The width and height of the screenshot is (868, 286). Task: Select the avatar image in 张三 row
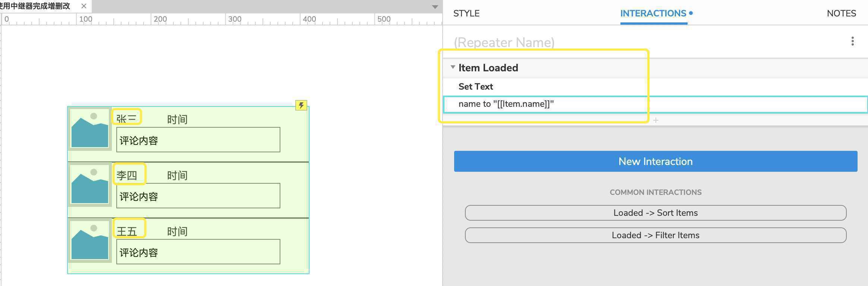pyautogui.click(x=90, y=129)
